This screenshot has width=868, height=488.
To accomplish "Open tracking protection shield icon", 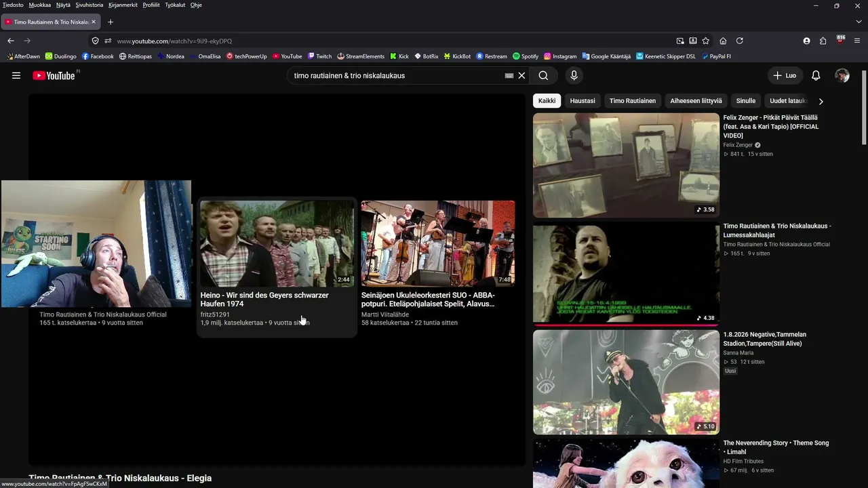I will [x=95, y=41].
